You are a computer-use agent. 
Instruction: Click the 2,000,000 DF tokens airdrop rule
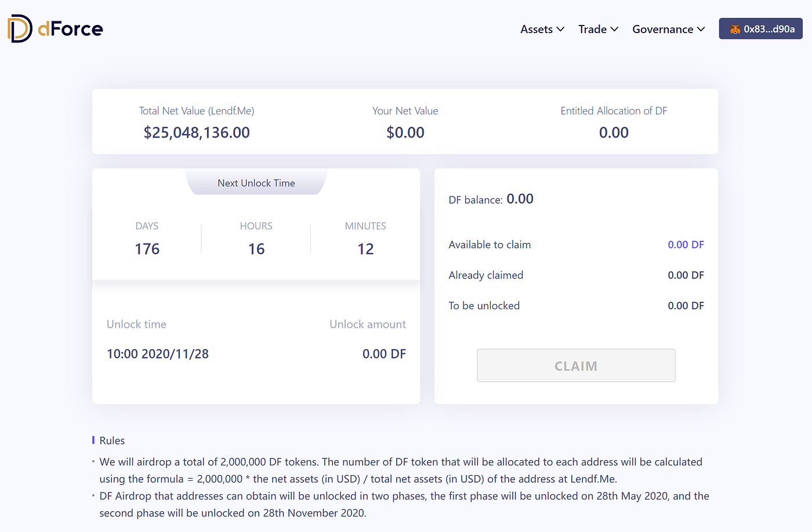pyautogui.click(x=401, y=471)
